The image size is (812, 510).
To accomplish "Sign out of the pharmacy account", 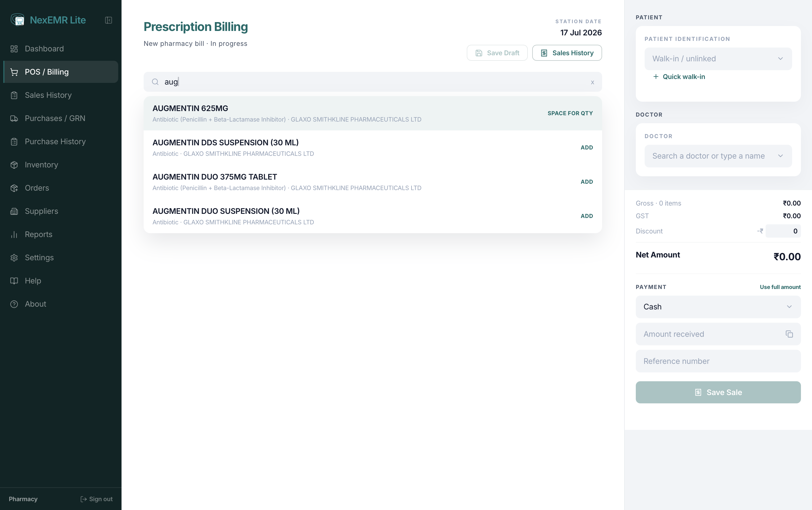I will point(96,499).
